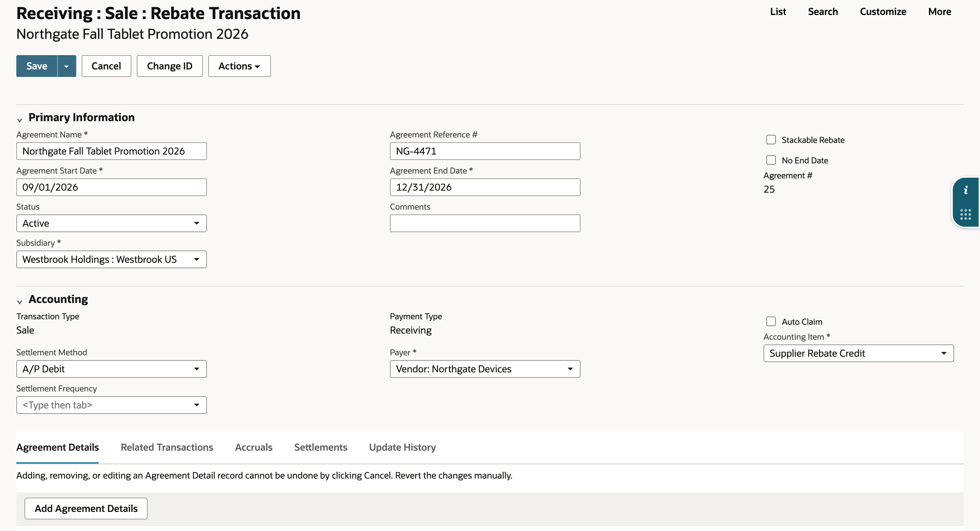The height and width of the screenshot is (531, 980).
Task: Open the Save button dropdown arrow
Action: click(67, 66)
